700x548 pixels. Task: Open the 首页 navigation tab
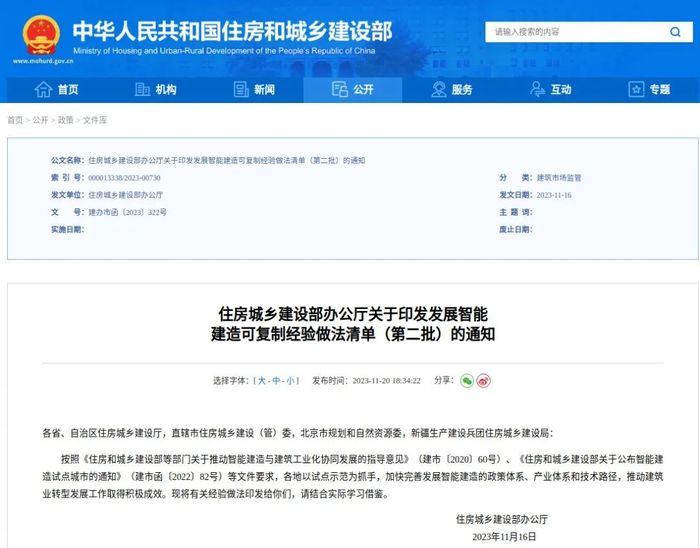(x=56, y=90)
